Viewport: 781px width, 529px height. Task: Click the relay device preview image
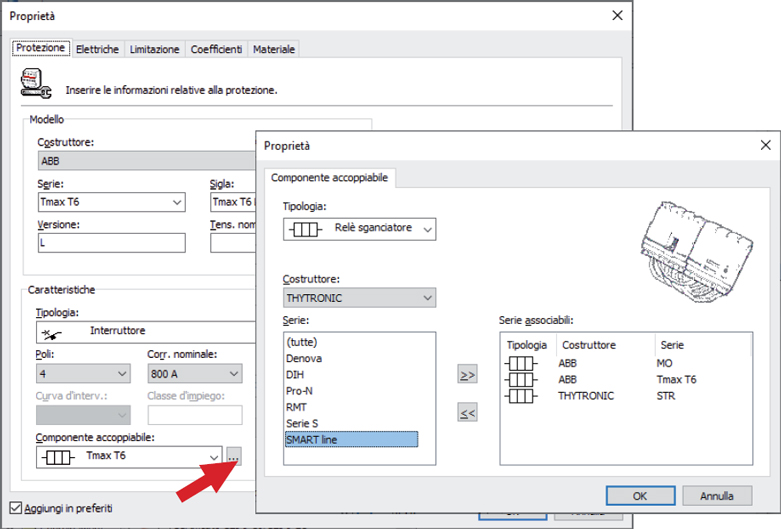(x=697, y=253)
